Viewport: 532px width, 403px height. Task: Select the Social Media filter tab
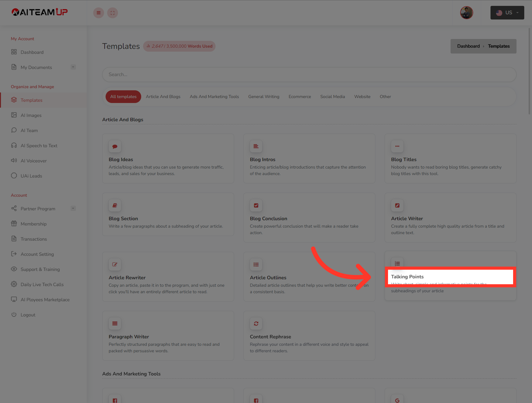point(332,96)
